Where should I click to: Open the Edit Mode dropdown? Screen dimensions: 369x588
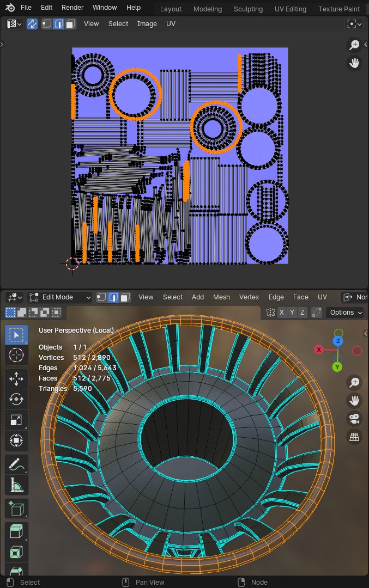60,297
